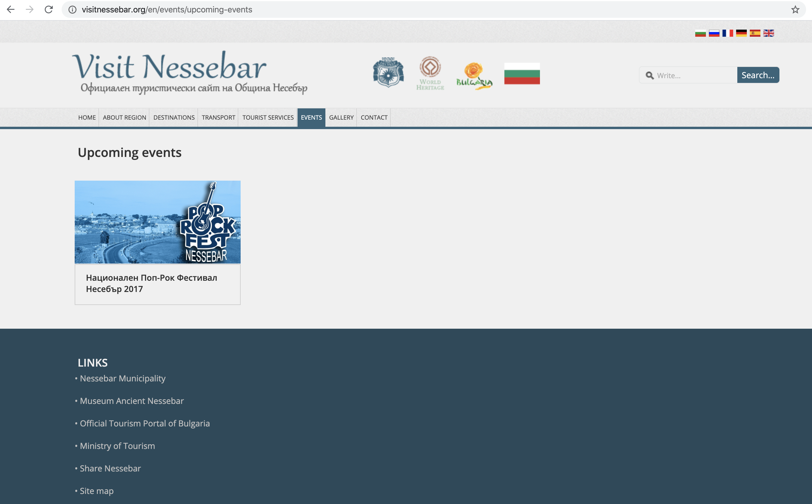Viewport: 812px width, 504px height.
Task: Open the DESTINATIONS menu item
Action: (x=174, y=118)
